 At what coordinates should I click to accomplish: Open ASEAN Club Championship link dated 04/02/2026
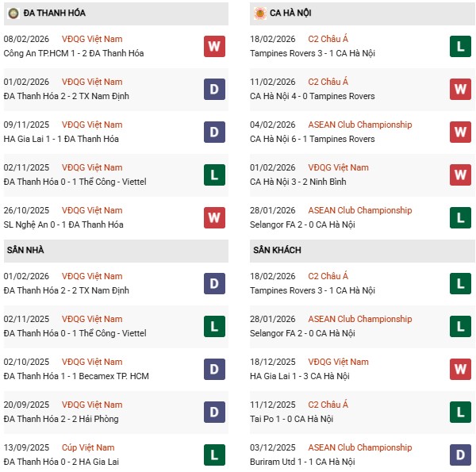(361, 125)
